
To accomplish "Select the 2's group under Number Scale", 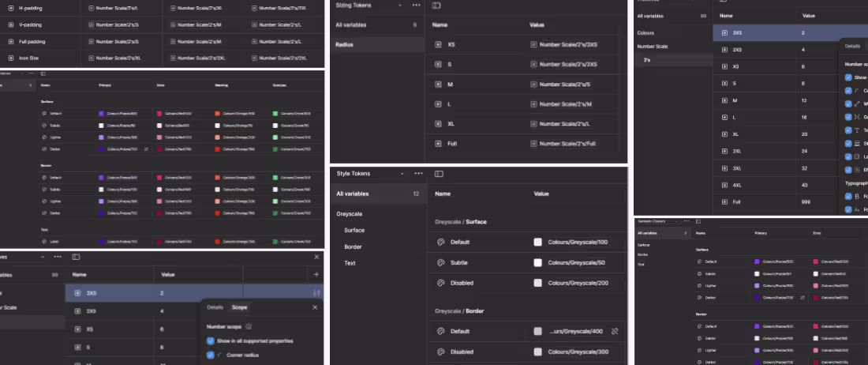I will click(646, 60).
